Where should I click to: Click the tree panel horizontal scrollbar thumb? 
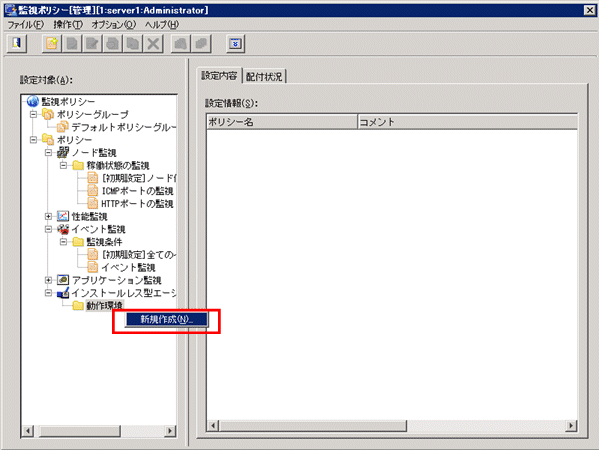coord(80,431)
